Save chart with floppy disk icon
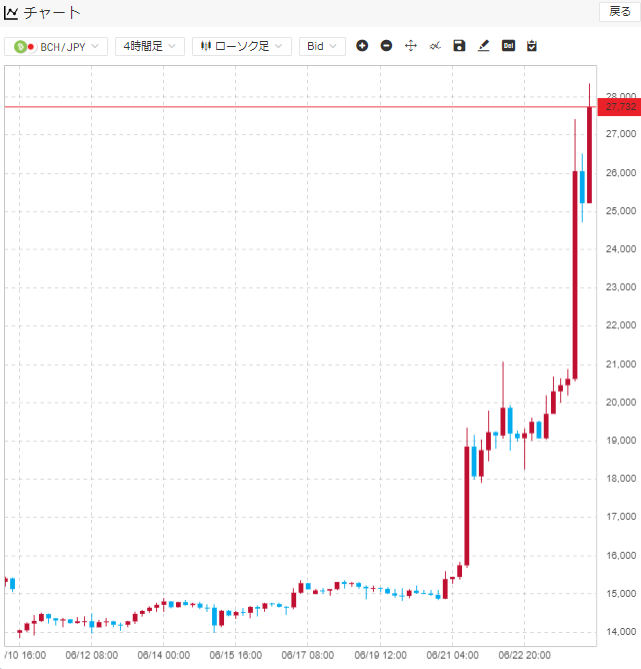 point(459,46)
